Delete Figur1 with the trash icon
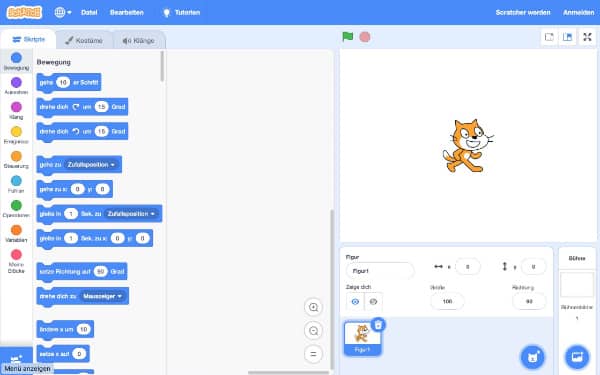Image resolution: width=600 pixels, height=375 pixels. [x=378, y=325]
